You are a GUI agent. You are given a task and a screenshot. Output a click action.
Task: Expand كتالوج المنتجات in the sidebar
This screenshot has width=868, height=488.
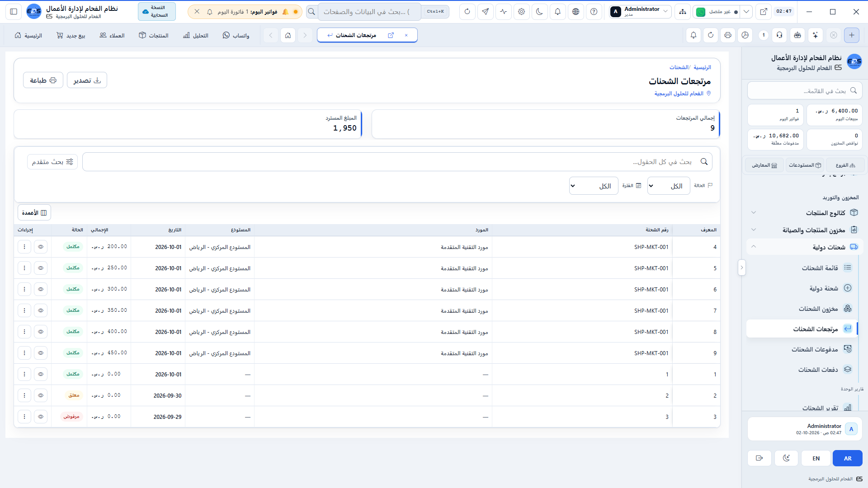coord(805,213)
